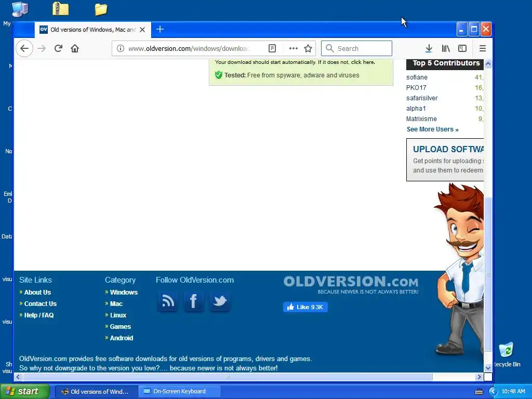Open page actions three-dot menu
The width and height of the screenshot is (532, 399).
(294, 48)
